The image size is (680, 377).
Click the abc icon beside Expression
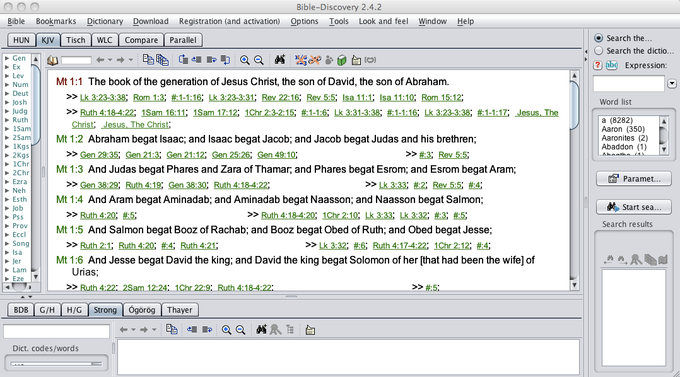611,65
